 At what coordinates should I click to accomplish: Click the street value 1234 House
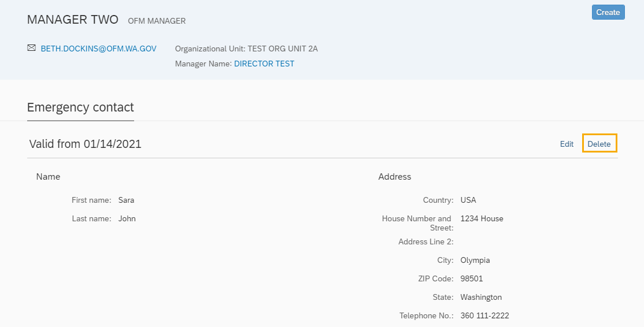tap(482, 218)
